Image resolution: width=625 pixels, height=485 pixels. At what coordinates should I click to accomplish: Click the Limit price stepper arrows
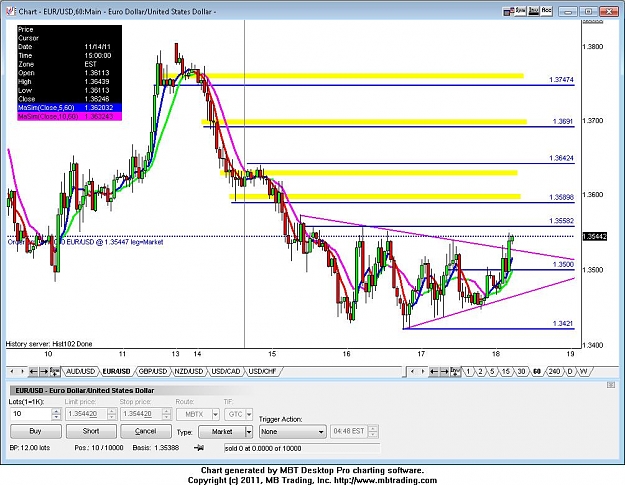click(x=112, y=414)
